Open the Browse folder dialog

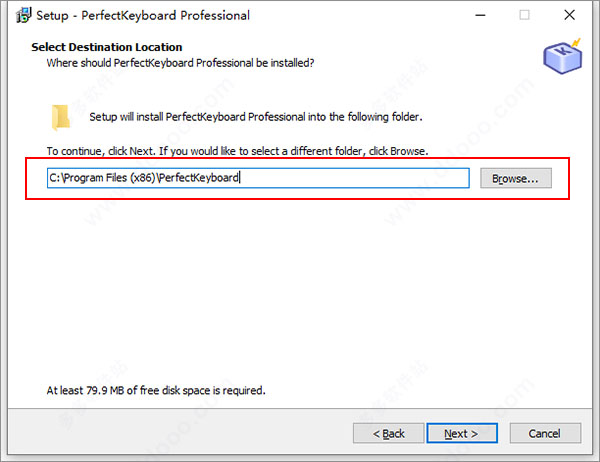coord(515,178)
